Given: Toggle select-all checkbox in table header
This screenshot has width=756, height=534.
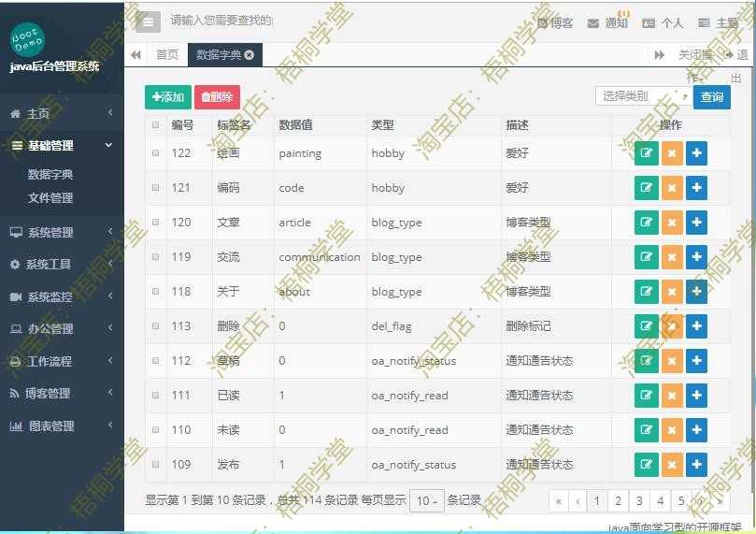Looking at the screenshot, I should coord(155,125).
